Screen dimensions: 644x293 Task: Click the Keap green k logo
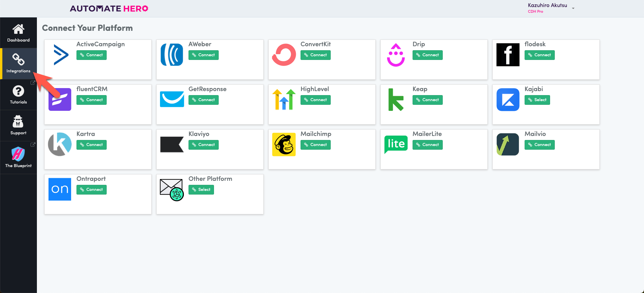pos(396,99)
